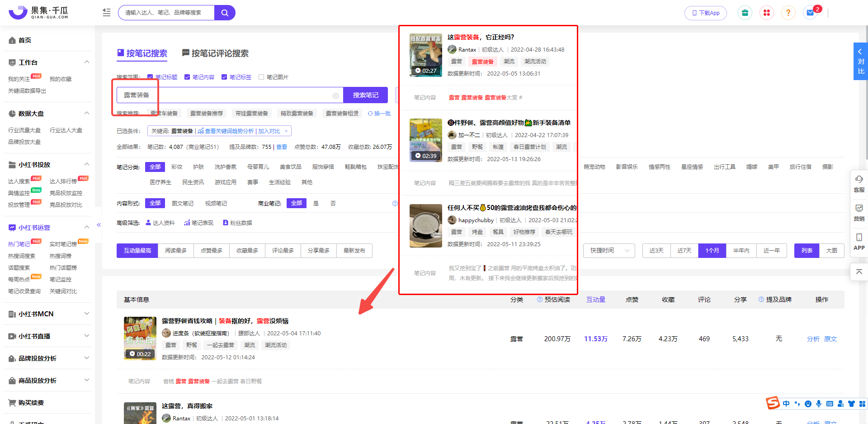Click the 搜索笔记 button
The height and width of the screenshot is (424, 868).
pyautogui.click(x=365, y=95)
